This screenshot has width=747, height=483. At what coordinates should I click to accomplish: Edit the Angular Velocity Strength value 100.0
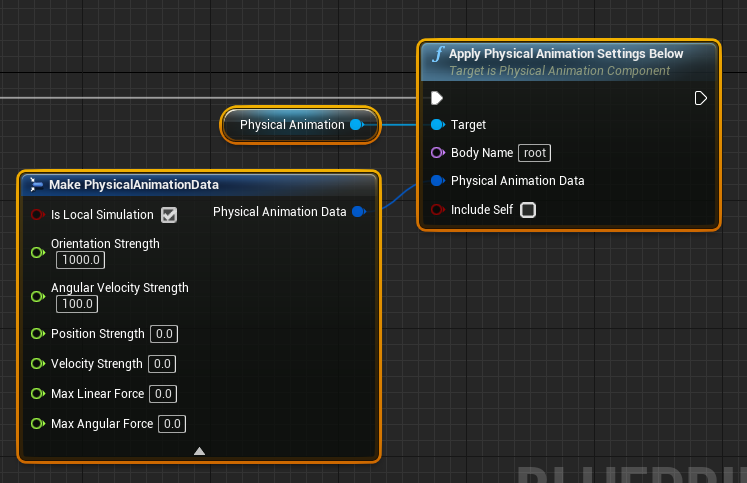click(77, 304)
